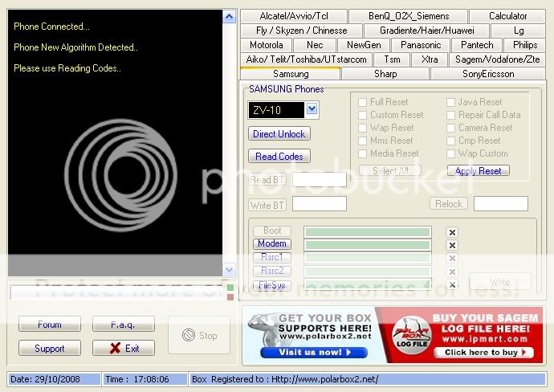
Task: Clear the Rsrc2 file with its X
Action: 452,272
